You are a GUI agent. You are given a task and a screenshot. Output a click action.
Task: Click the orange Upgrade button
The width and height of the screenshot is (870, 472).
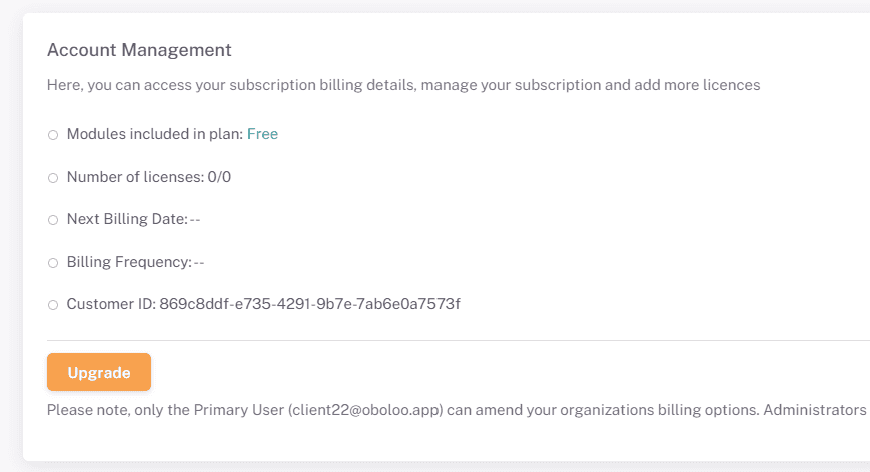point(99,372)
